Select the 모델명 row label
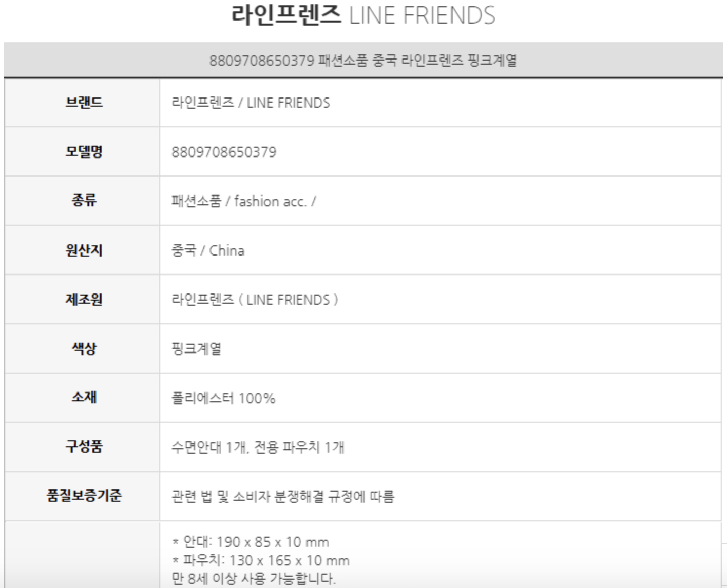Image resolution: width=727 pixels, height=588 pixels. tap(84, 152)
